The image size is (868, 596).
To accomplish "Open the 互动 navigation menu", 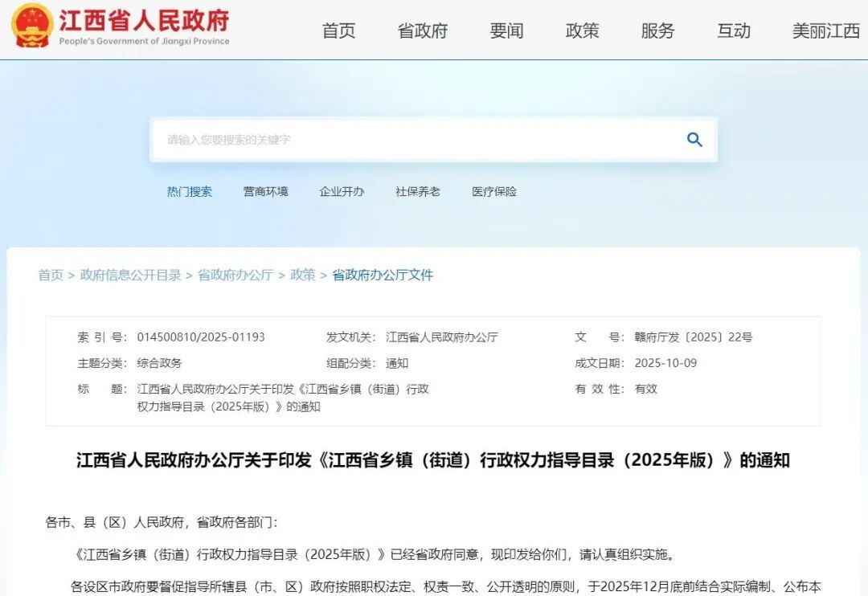I will [x=733, y=31].
